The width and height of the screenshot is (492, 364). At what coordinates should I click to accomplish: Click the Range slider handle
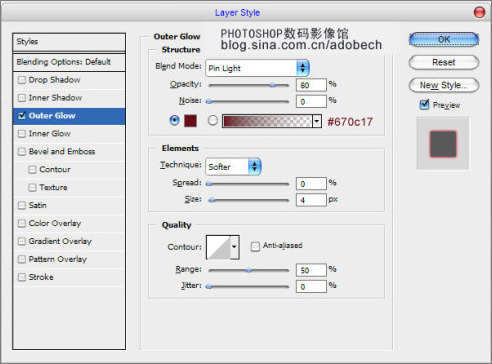249,270
